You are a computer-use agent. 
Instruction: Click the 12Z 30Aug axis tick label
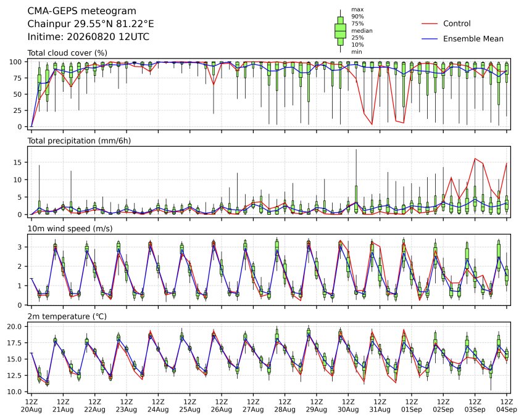[348, 406]
